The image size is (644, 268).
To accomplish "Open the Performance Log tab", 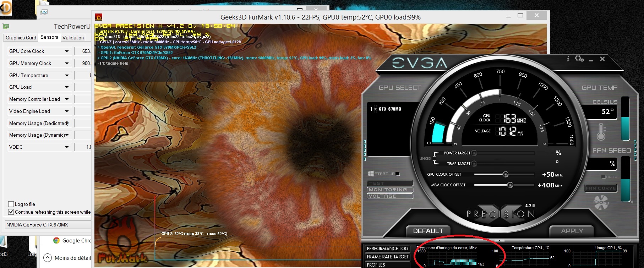I will [x=388, y=248].
